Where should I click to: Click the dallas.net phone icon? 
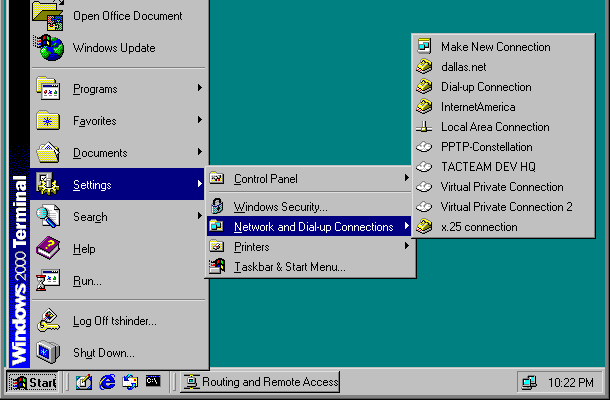click(424, 66)
